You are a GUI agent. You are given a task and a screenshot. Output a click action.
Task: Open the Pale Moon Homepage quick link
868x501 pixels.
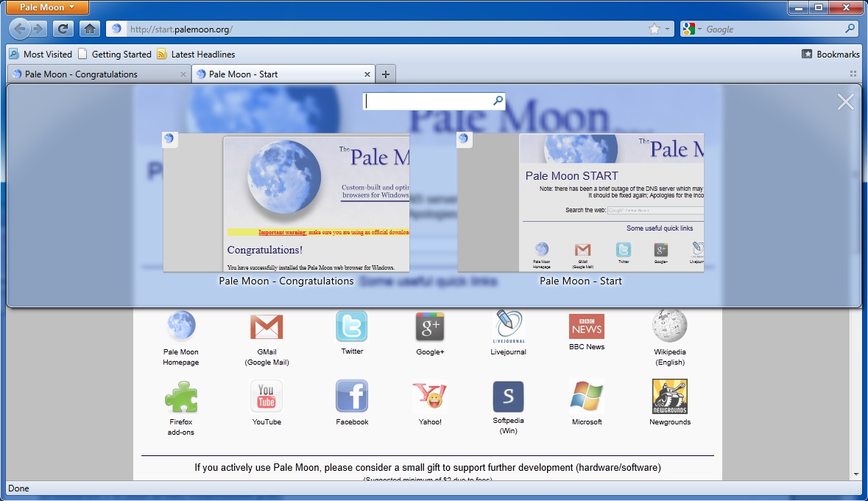[181, 326]
